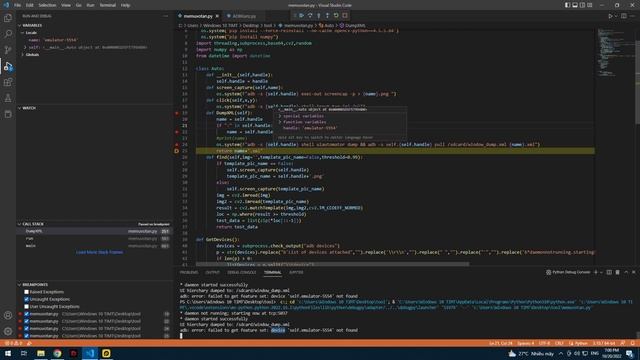This screenshot has height=360, width=640.
Task: Split the terminal panel
Action: (x=609, y=272)
